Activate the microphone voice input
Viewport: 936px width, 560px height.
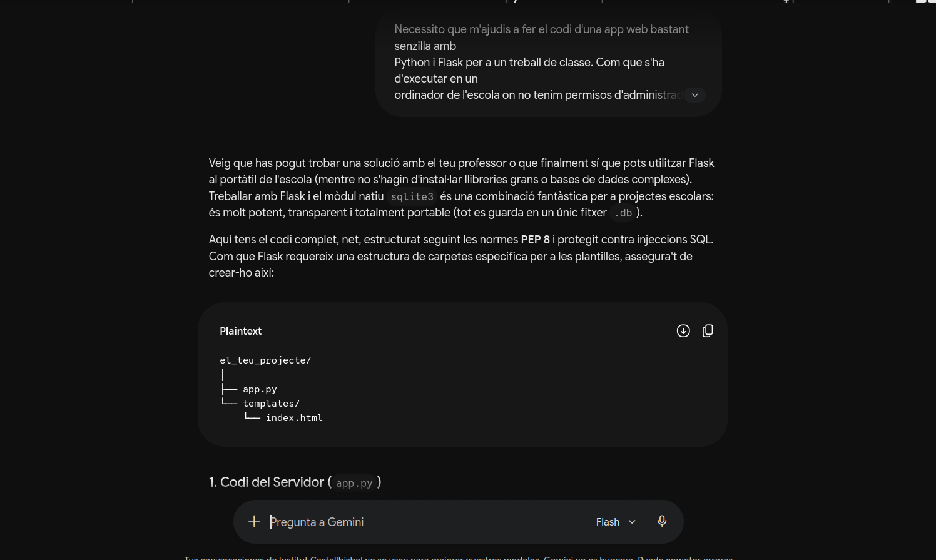pyautogui.click(x=662, y=521)
